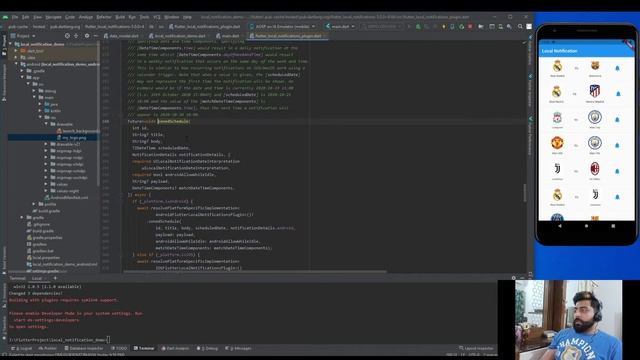Toggle the Terminal tool window button

click(144, 349)
